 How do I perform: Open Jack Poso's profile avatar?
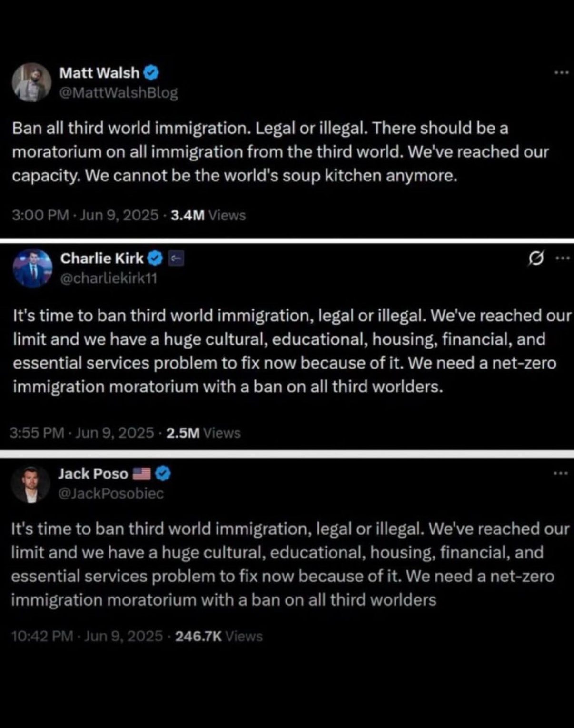(x=30, y=484)
